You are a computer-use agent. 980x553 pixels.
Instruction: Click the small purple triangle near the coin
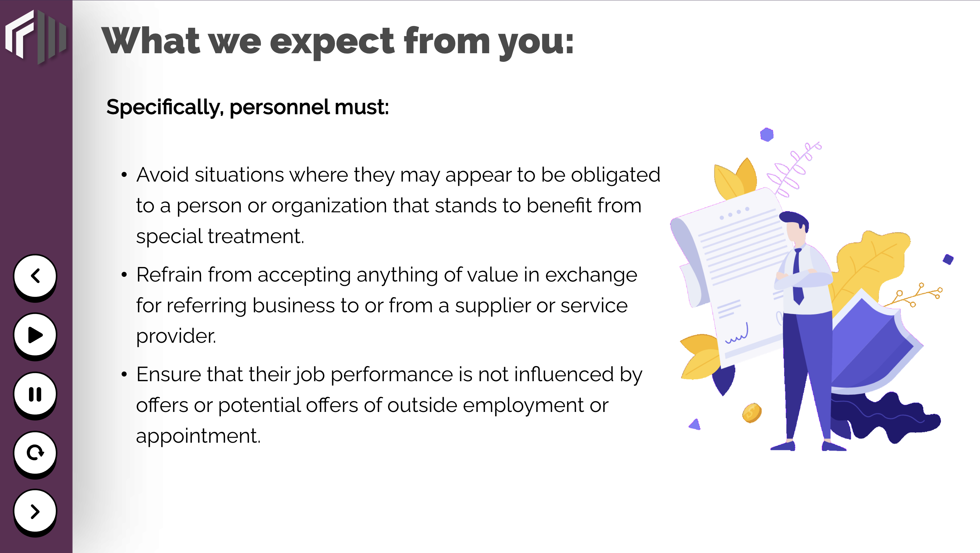click(695, 424)
